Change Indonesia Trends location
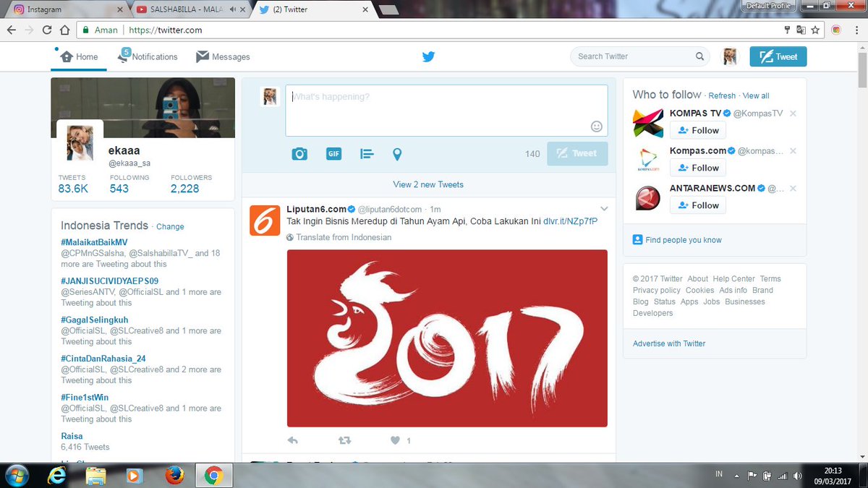Screen dimensions: 868x488 pyautogui.click(x=170, y=226)
